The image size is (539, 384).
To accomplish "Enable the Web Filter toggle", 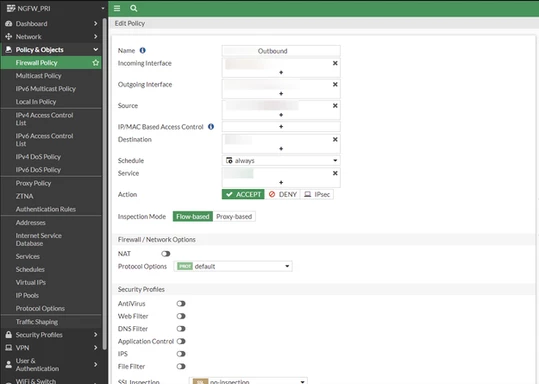I will 181,316.
